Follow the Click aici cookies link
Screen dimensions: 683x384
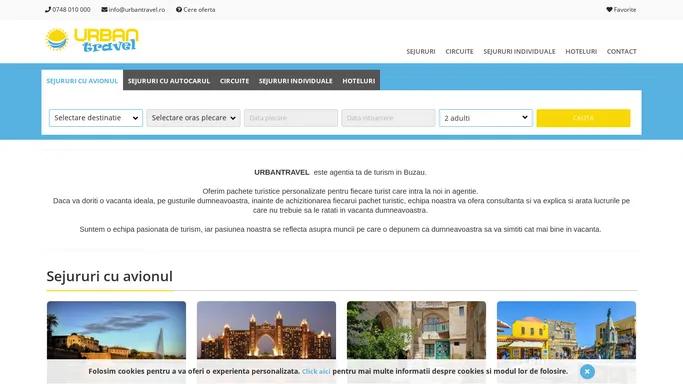(x=316, y=371)
